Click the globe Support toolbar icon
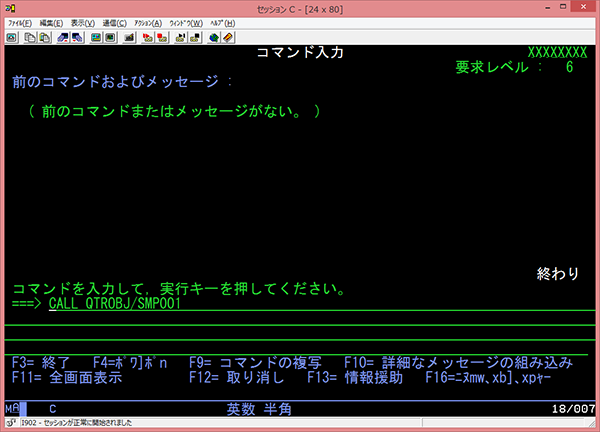600x432 pixels. click(x=213, y=37)
